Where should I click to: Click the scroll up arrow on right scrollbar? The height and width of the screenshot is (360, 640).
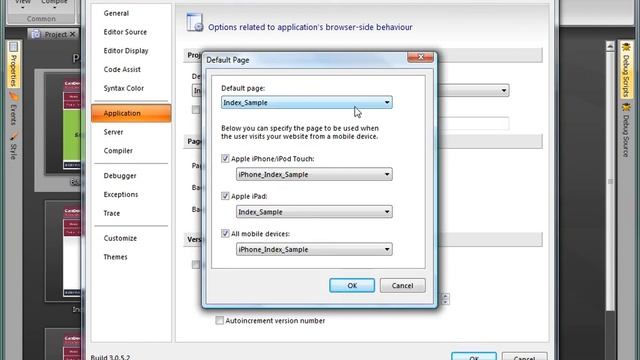610,46
